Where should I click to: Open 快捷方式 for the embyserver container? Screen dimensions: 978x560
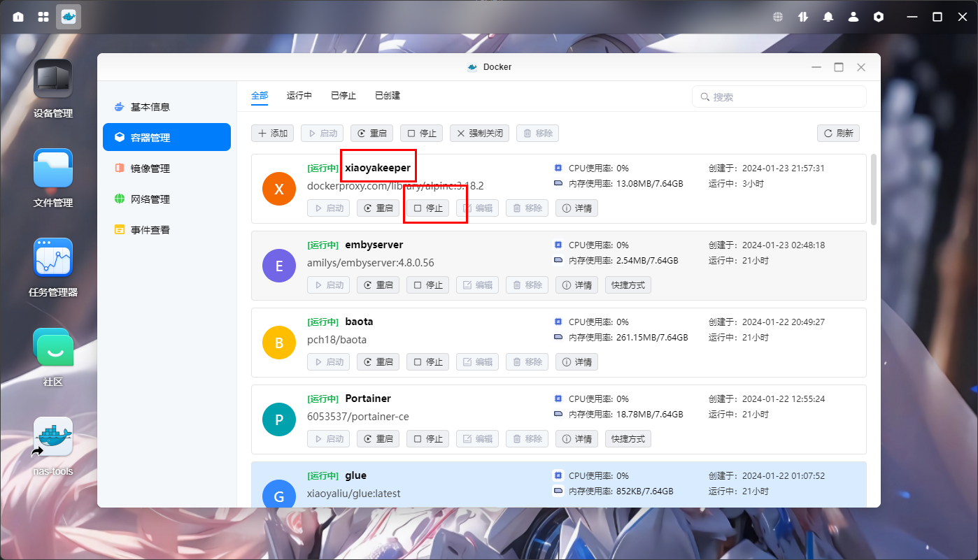[x=628, y=285]
